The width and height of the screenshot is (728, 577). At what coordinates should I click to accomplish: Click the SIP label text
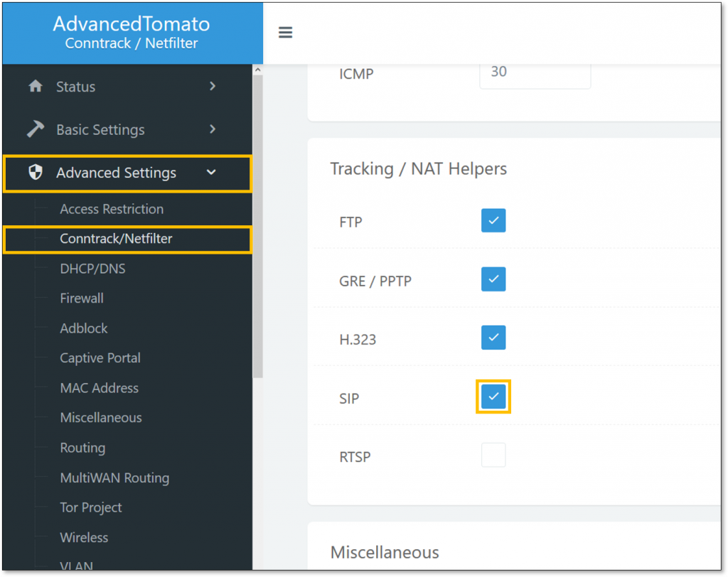[349, 399]
